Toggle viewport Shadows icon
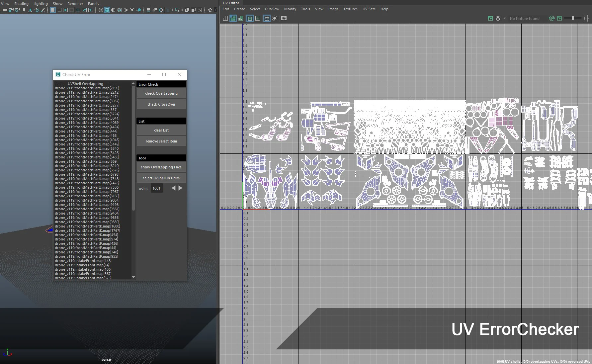The height and width of the screenshot is (364, 592). [x=139, y=10]
